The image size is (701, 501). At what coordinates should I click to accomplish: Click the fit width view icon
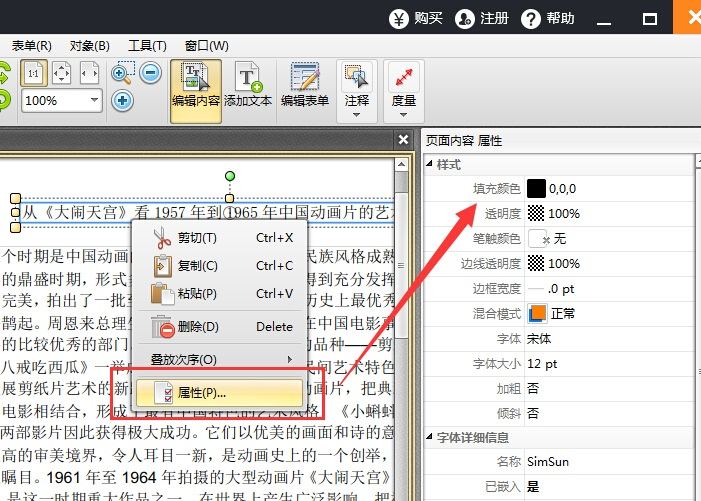(x=89, y=73)
